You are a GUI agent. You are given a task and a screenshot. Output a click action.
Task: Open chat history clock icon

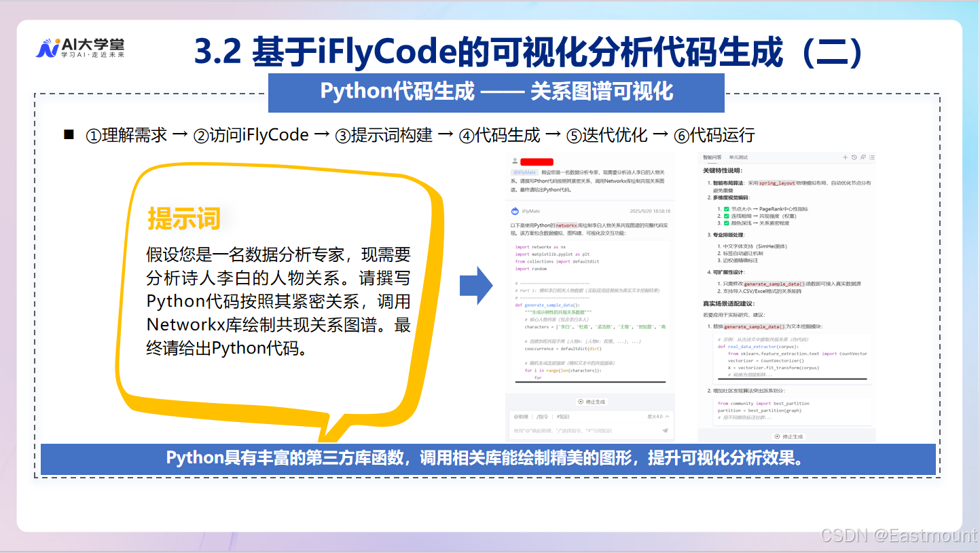(x=854, y=157)
